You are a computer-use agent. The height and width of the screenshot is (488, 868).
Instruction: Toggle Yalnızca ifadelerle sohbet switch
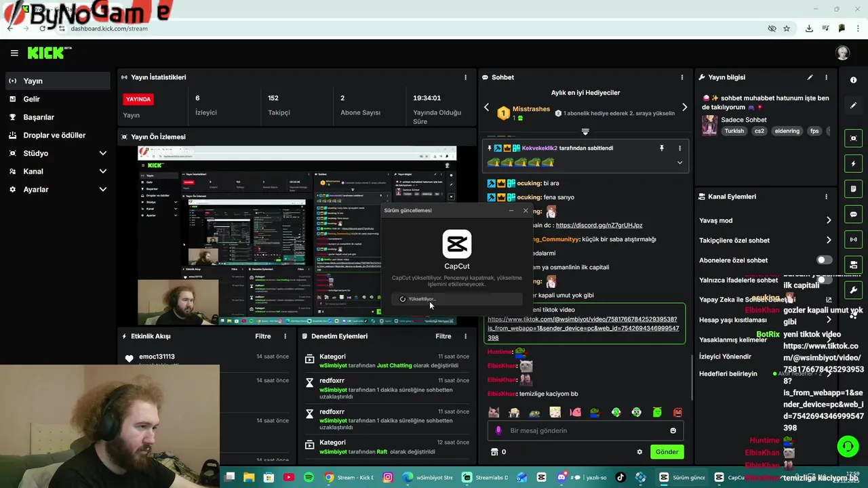824,280
